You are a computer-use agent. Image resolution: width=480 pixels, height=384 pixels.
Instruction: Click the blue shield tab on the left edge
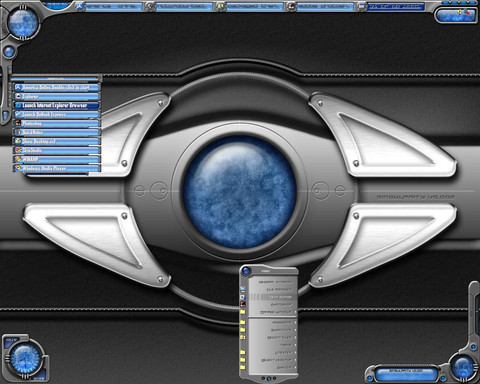pos(5,116)
